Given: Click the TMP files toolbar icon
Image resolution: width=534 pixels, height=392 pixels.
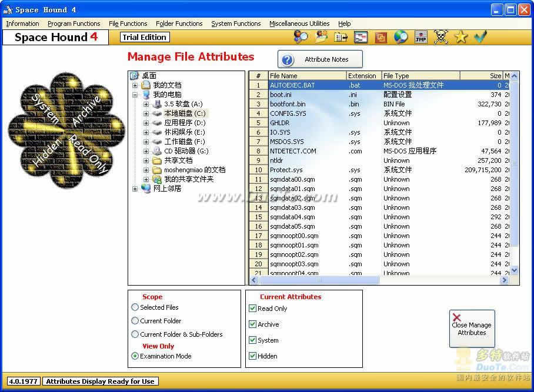Looking at the screenshot, I should (421, 37).
